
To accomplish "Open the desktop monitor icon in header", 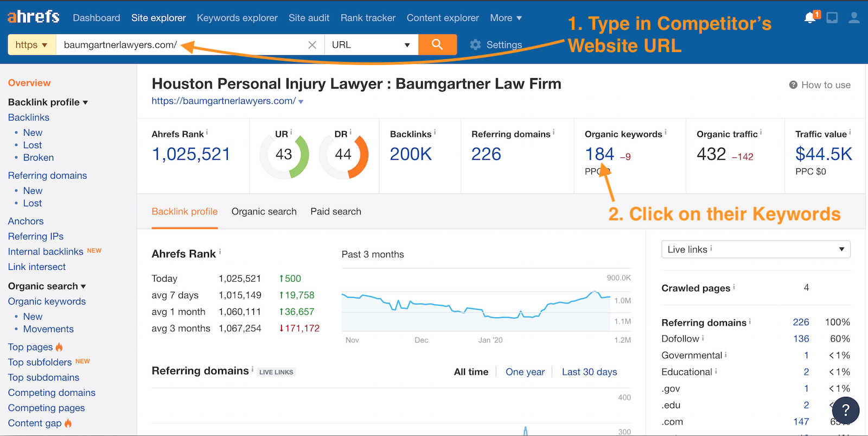I will (832, 18).
